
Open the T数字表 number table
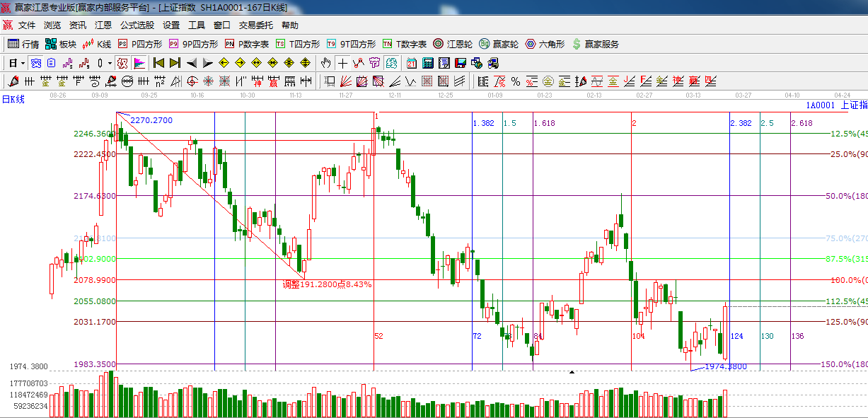point(404,44)
